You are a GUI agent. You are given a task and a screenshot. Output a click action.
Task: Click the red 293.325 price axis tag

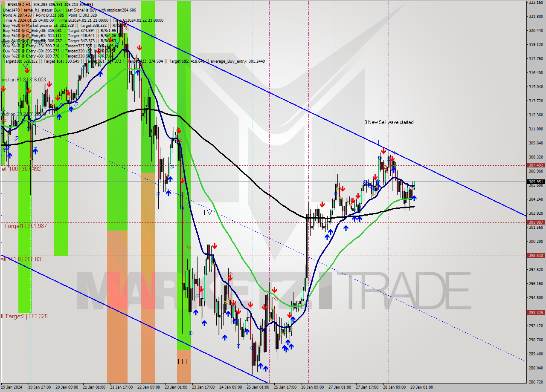pos(536,312)
